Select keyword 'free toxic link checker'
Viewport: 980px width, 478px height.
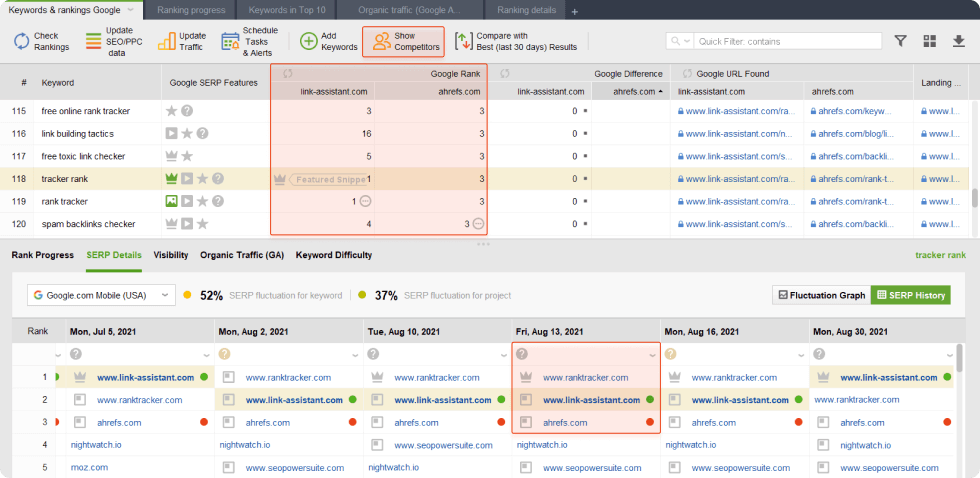point(83,156)
